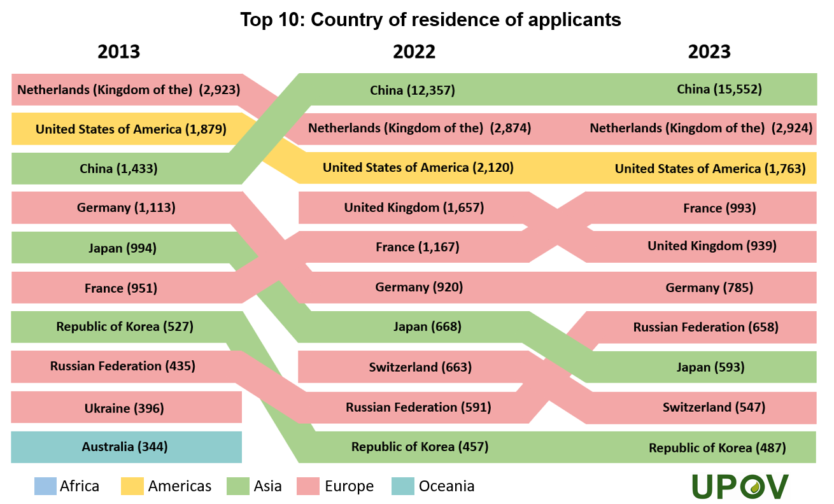834x504 pixels.
Task: Click Republic of Korea (487) entry
Action: (717, 448)
